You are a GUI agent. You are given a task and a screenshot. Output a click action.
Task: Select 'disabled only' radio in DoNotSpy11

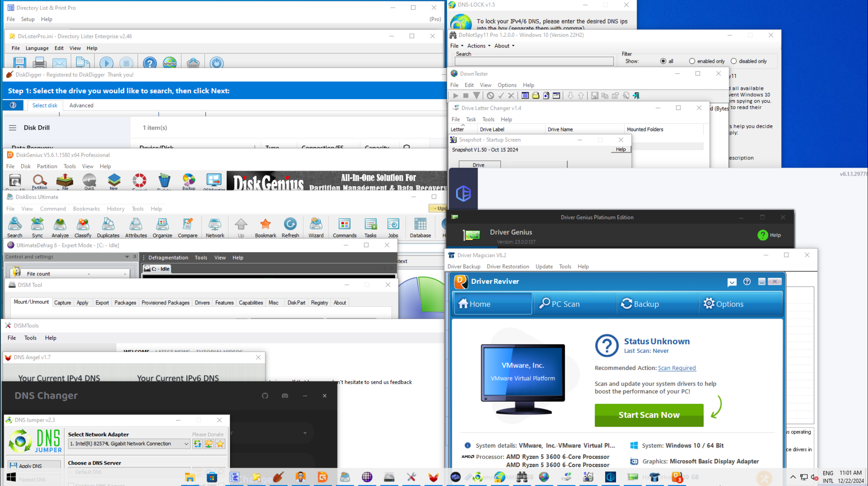(x=734, y=61)
